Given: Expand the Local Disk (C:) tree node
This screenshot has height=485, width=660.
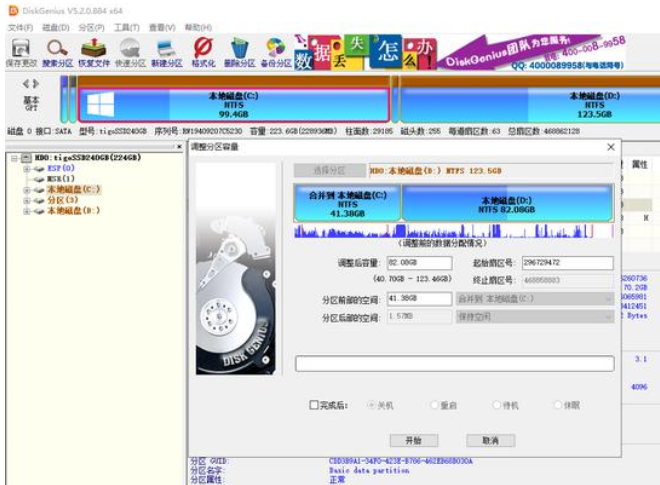Looking at the screenshot, I should click(27, 190).
